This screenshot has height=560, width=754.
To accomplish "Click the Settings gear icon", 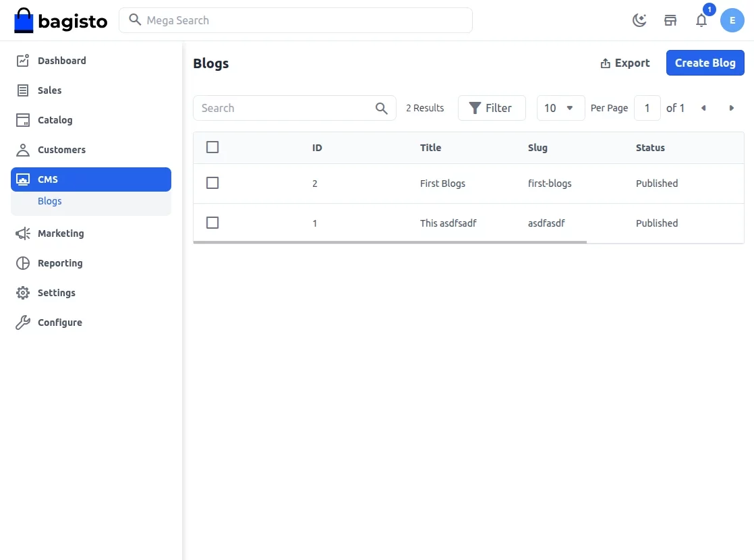I will click(22, 292).
